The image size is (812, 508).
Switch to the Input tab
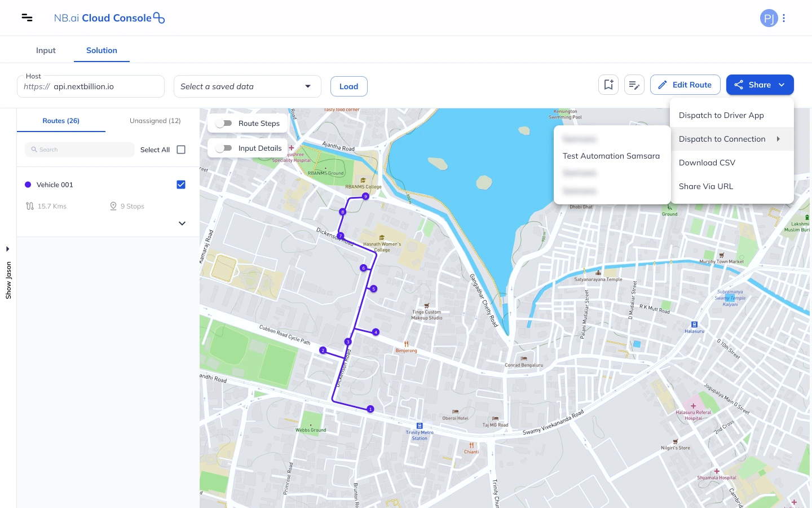click(x=46, y=50)
